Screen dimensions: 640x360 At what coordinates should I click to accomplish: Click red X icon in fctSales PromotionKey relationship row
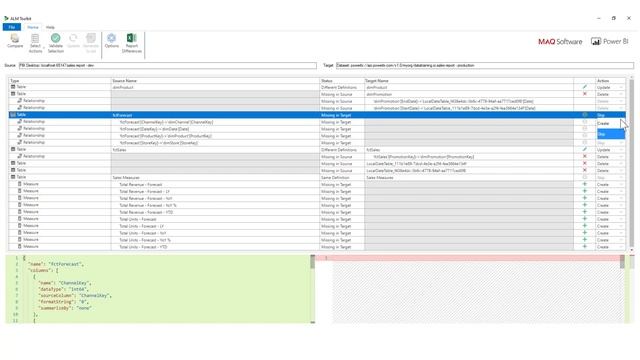(x=584, y=156)
